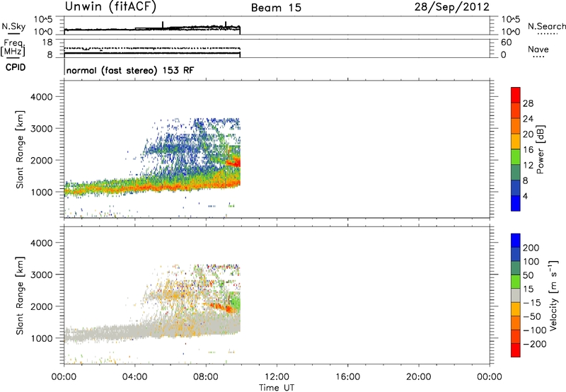The width and height of the screenshot is (566, 392).
Task: Click the '3000' tick on velocity panel
Action: 42,275
